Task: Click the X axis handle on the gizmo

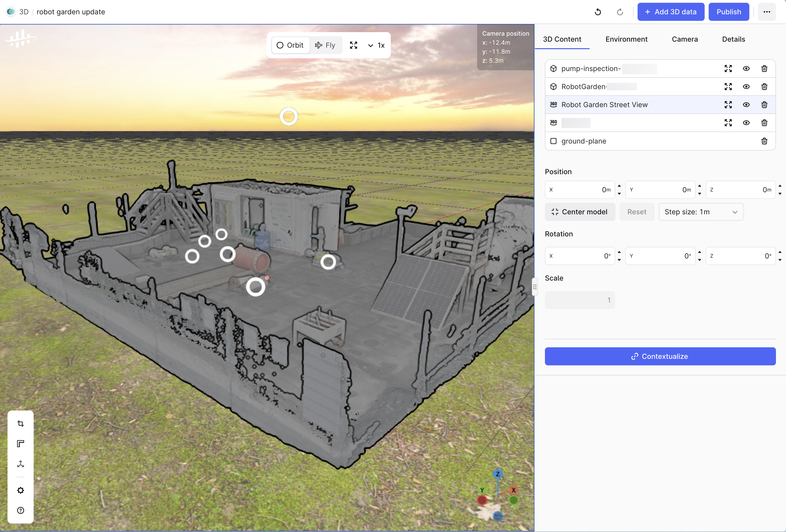Action: [513, 490]
